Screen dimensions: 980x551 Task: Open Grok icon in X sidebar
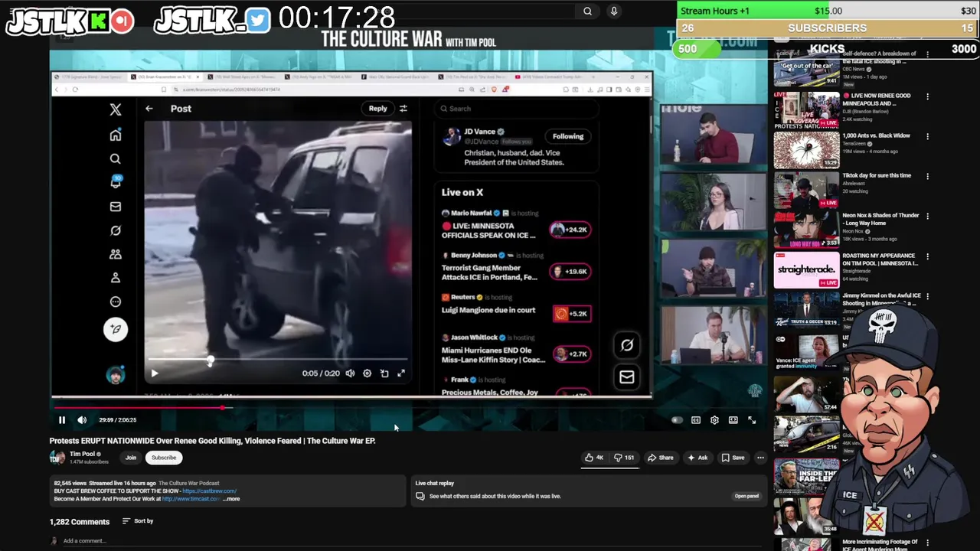[x=116, y=230]
